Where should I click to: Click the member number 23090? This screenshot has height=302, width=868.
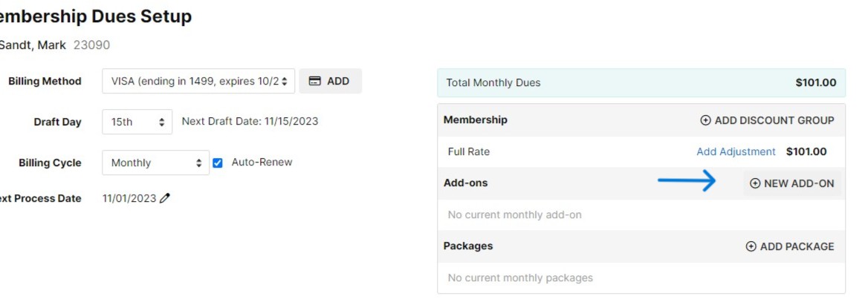[x=92, y=45]
